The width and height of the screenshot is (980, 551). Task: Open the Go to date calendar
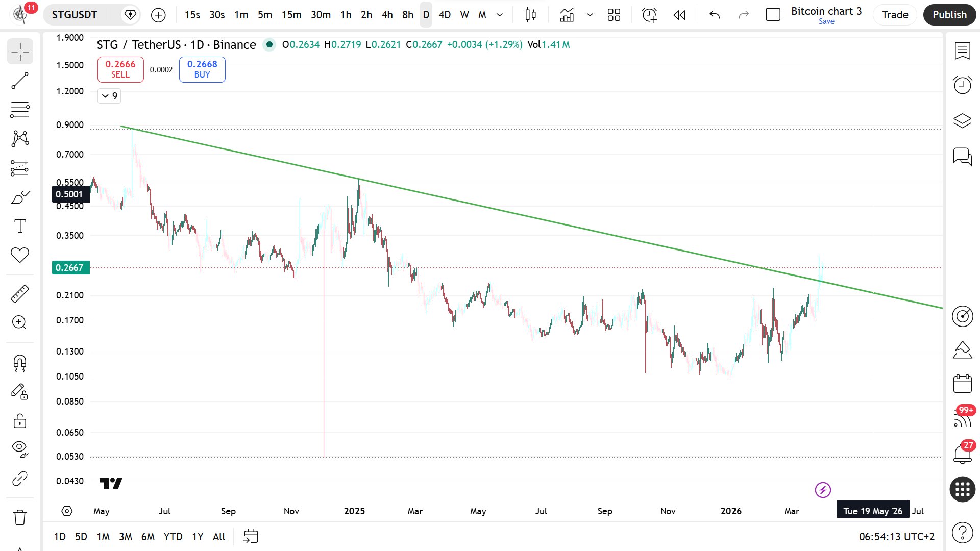(x=251, y=536)
